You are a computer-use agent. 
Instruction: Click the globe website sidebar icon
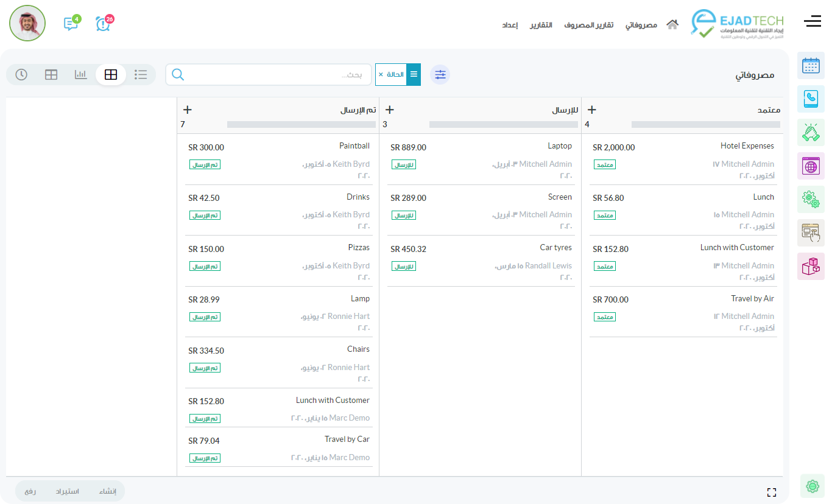[x=811, y=166]
